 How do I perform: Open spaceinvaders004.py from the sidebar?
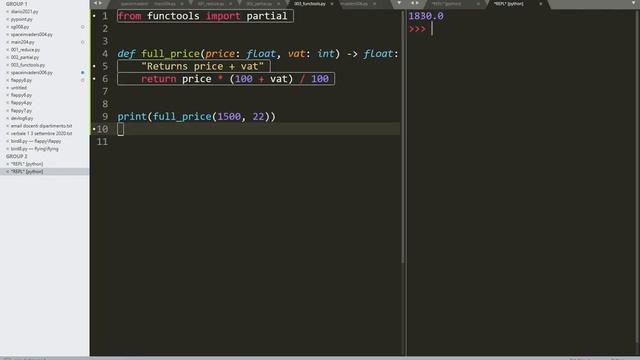[x=31, y=35]
